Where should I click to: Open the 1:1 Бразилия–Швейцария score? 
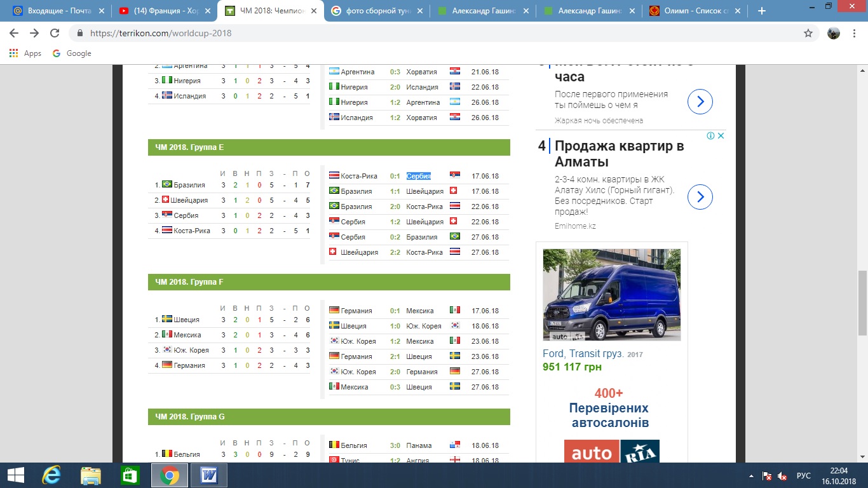click(x=395, y=191)
